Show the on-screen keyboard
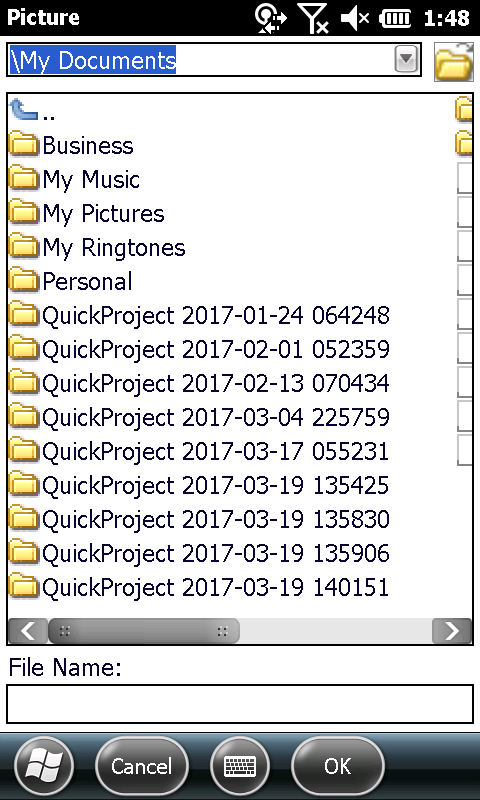Viewport: 480px width, 800px height. click(240, 766)
